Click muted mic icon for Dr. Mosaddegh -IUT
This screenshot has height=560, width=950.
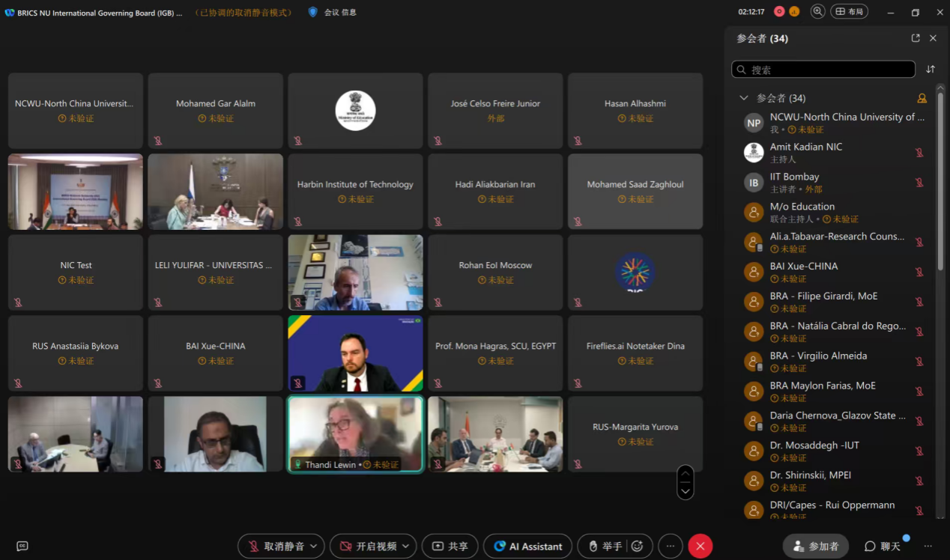(x=919, y=451)
